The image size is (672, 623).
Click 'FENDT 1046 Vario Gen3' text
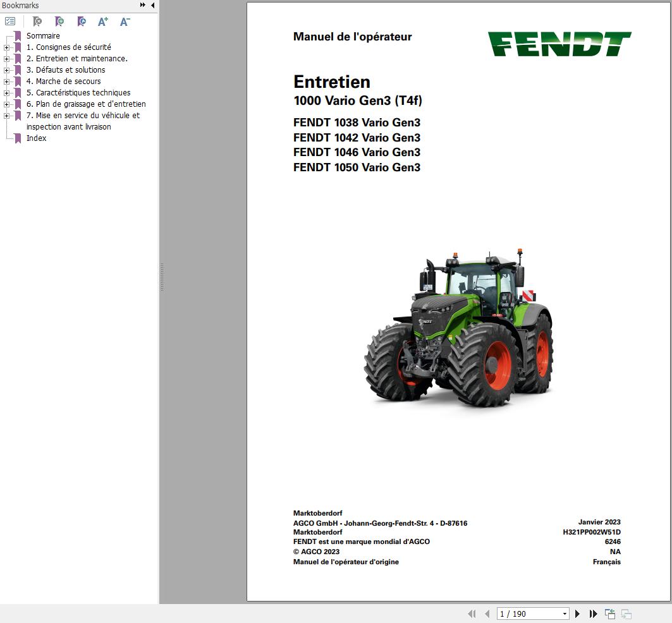click(357, 152)
